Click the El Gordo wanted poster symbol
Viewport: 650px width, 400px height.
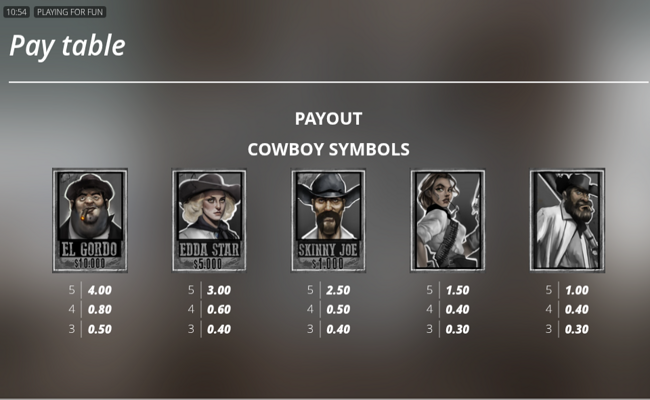pyautogui.click(x=90, y=220)
